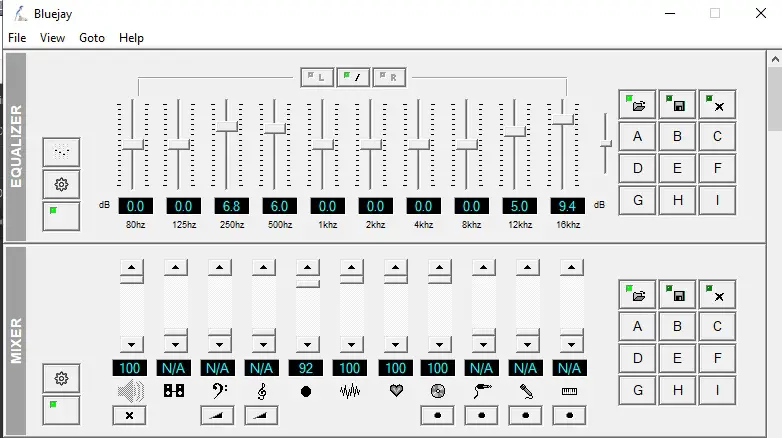Toggle Equalizer on/off green flag button
The height and width of the screenshot is (438, 782).
pos(61,217)
